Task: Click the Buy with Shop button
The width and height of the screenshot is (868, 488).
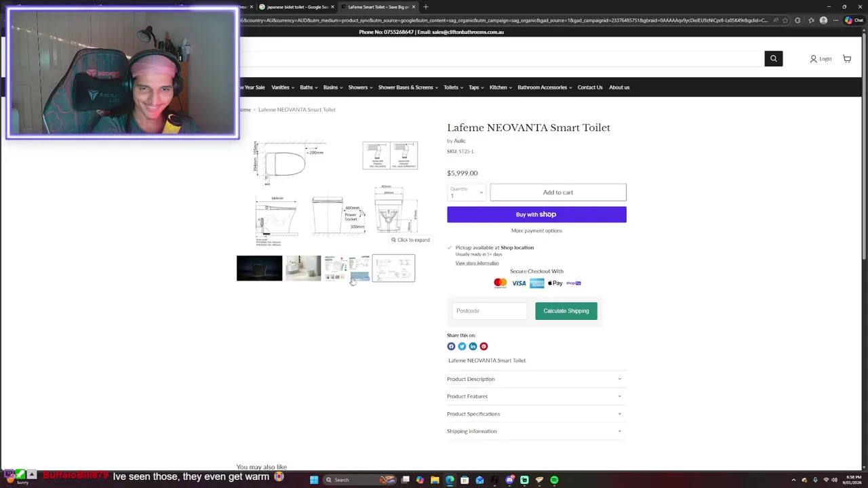Action: point(536,215)
